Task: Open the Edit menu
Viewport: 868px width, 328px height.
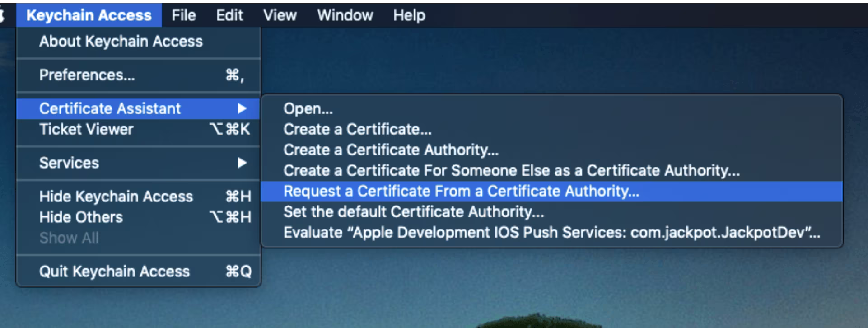Action: [x=229, y=15]
